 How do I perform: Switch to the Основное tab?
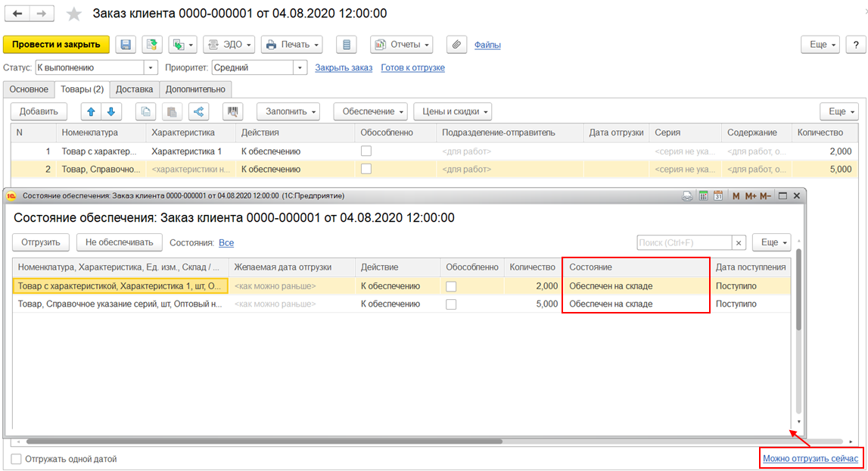click(29, 89)
